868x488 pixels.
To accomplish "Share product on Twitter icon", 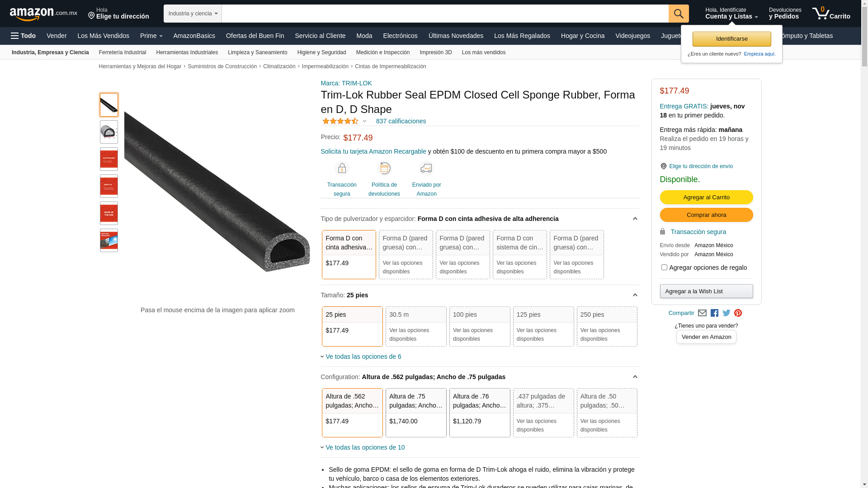I will (726, 313).
